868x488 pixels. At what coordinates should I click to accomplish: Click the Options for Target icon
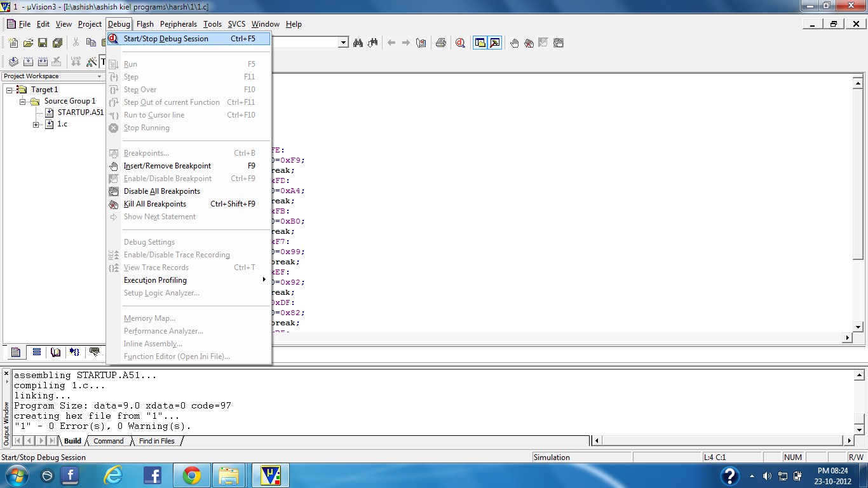(92, 62)
